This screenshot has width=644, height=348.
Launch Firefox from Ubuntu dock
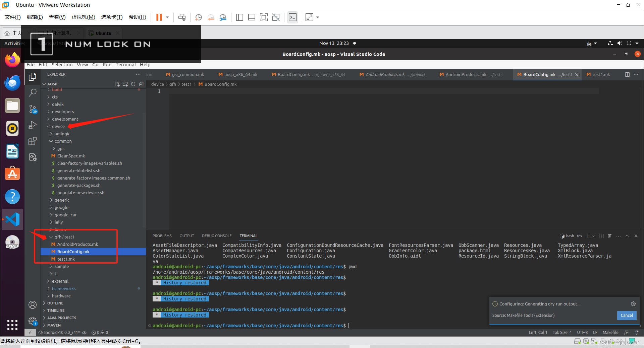[x=12, y=60]
